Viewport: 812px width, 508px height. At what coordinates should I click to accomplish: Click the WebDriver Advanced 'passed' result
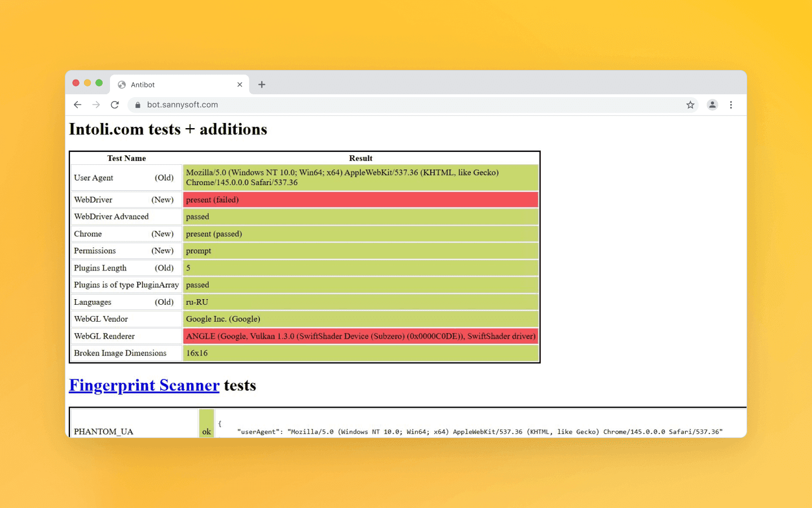361,217
